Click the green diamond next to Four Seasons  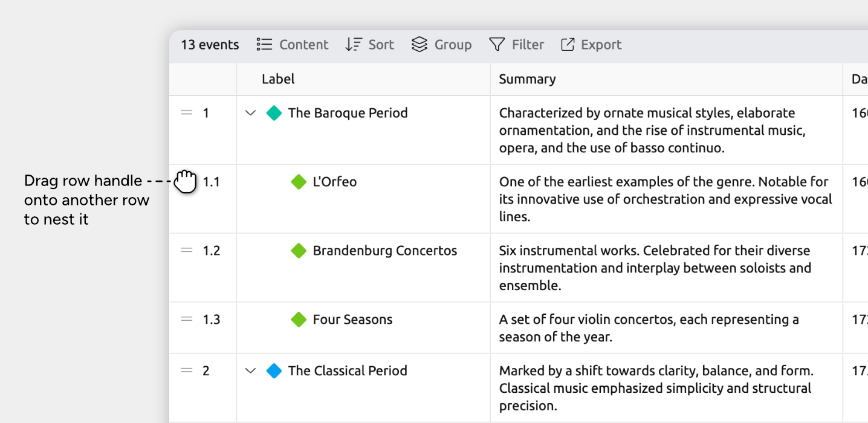(x=299, y=320)
